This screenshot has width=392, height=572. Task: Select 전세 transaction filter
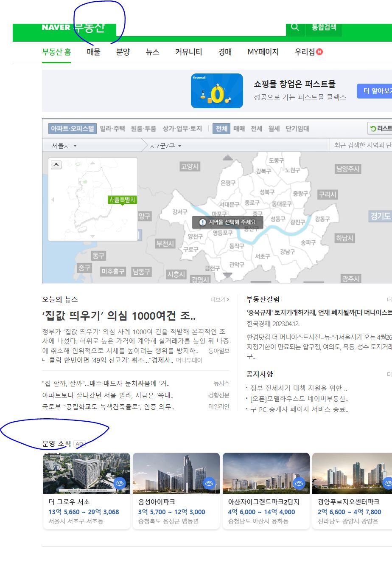click(256, 128)
